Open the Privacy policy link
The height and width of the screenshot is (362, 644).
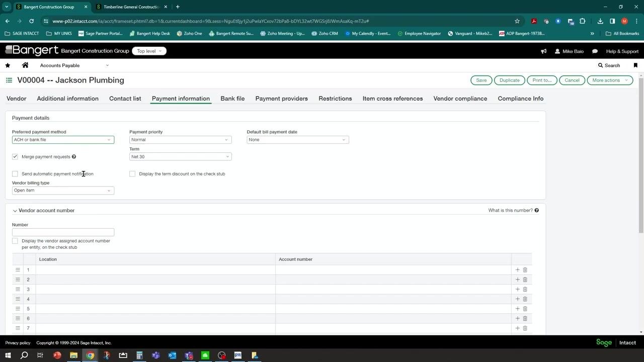pyautogui.click(x=18, y=343)
